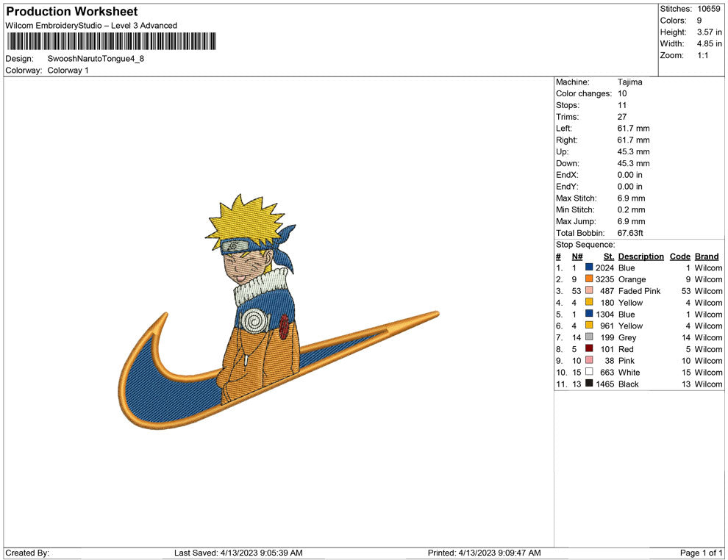Click the Created By label
The height and width of the screenshot is (560, 728).
(x=27, y=553)
